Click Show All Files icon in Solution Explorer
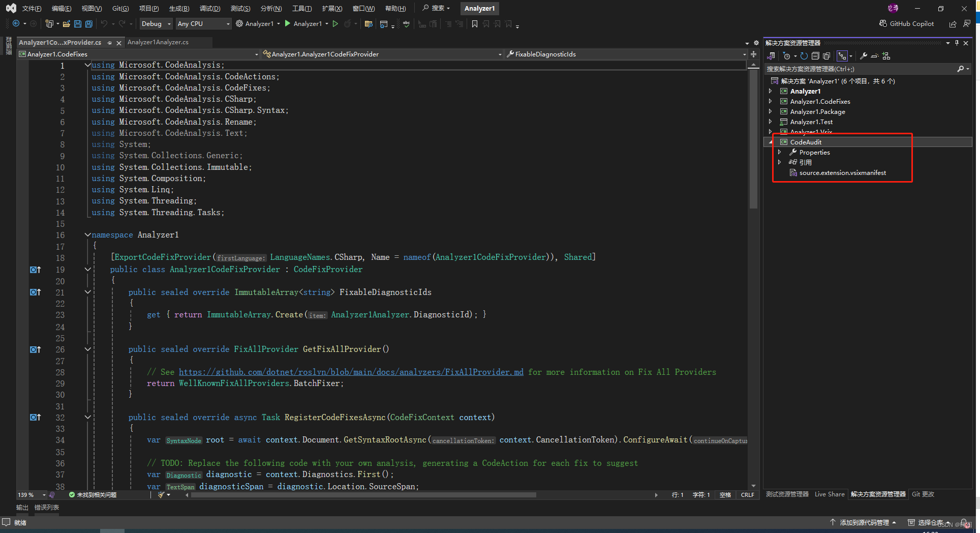This screenshot has height=533, width=980. pos(826,56)
